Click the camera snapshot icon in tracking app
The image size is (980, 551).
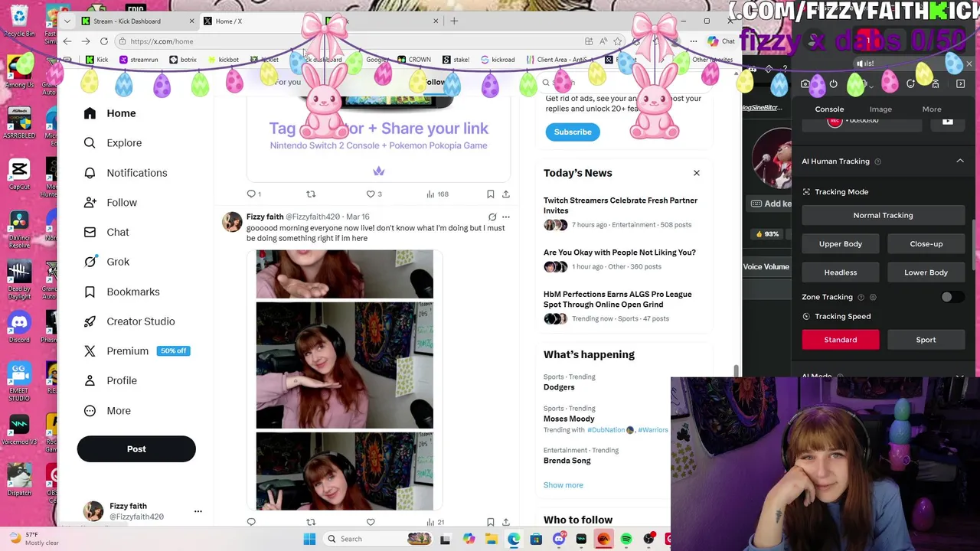[805, 84]
